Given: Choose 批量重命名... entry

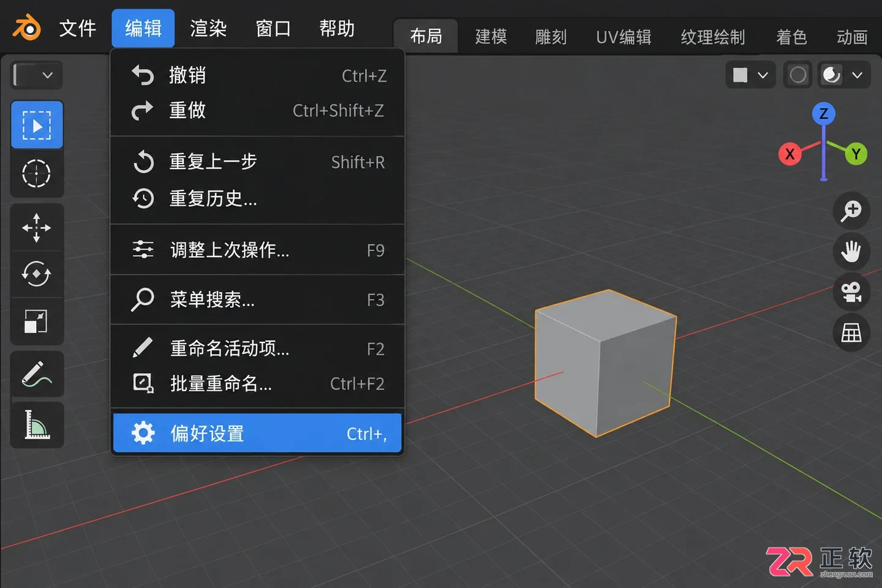Looking at the screenshot, I should (x=258, y=383).
